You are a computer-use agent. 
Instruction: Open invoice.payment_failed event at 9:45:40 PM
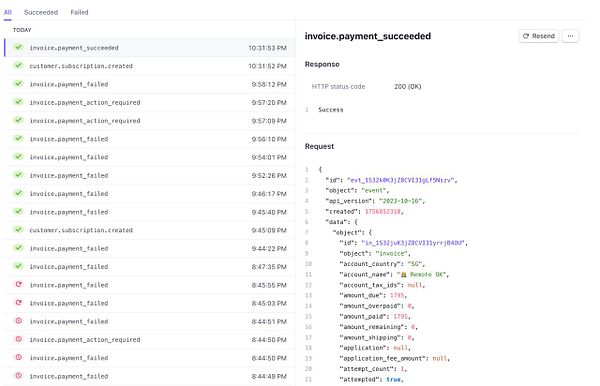pos(150,212)
